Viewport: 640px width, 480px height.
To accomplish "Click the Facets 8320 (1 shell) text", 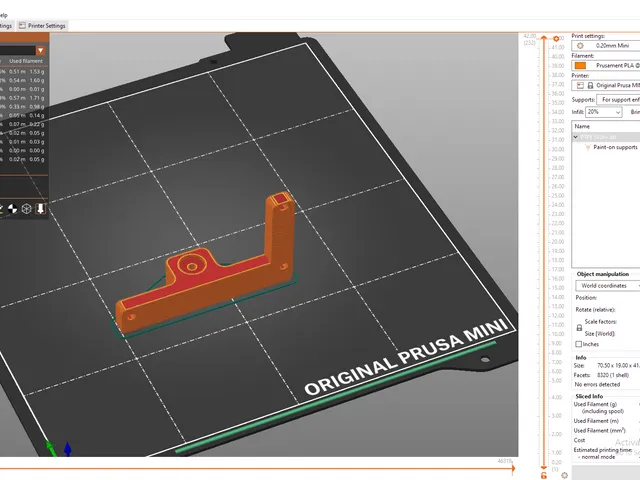I will point(601,375).
